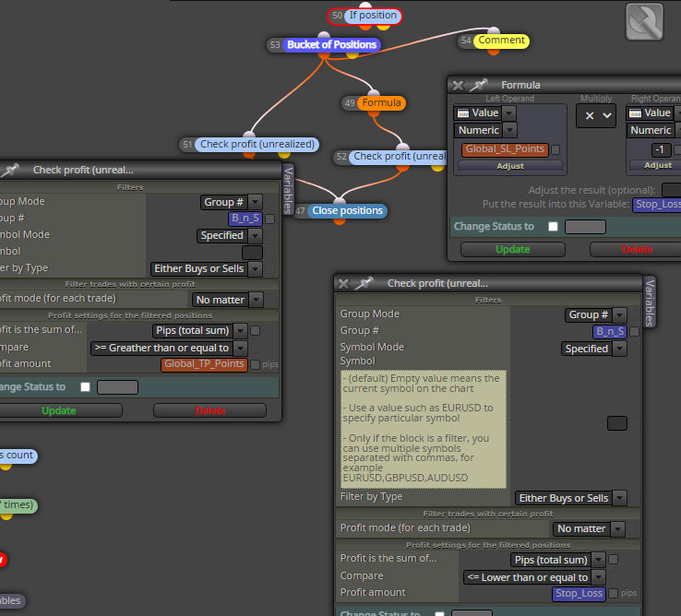Pin the Formula panel

(478, 85)
